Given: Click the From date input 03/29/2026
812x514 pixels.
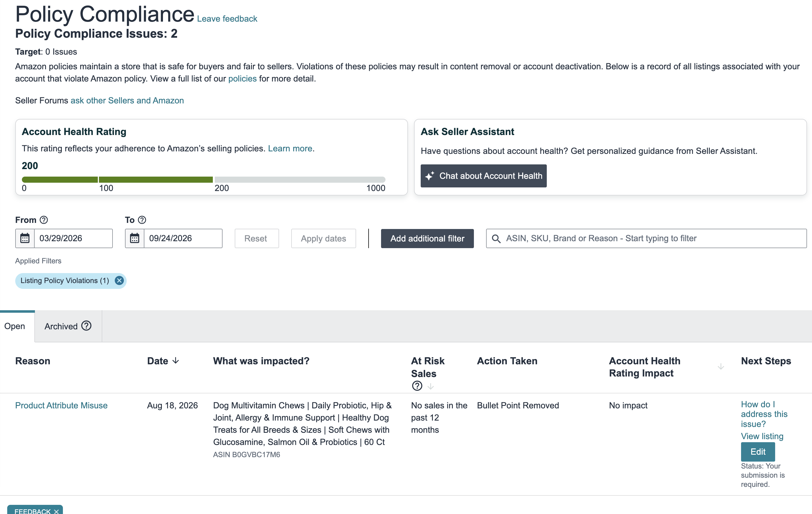Looking at the screenshot, I should [x=73, y=238].
